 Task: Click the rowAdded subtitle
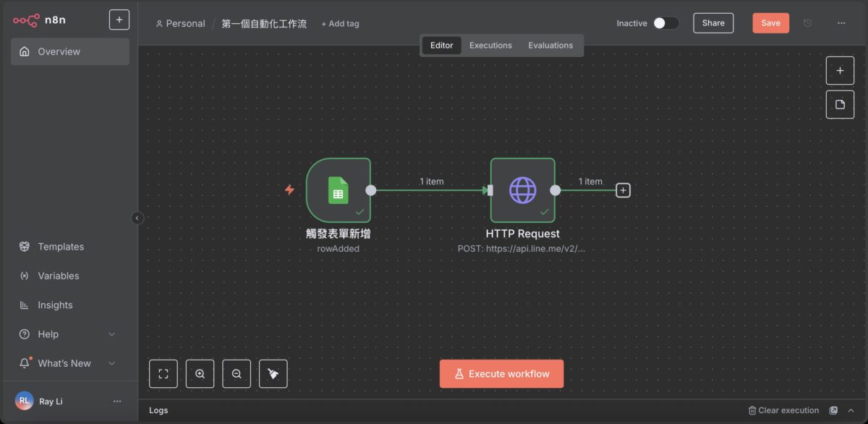pos(339,248)
